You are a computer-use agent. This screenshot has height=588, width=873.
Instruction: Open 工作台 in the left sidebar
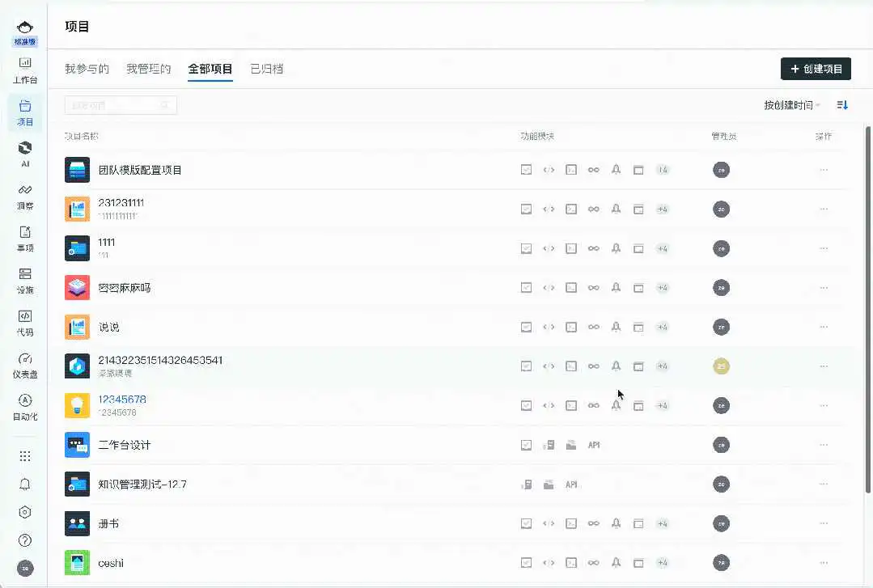pyautogui.click(x=25, y=70)
